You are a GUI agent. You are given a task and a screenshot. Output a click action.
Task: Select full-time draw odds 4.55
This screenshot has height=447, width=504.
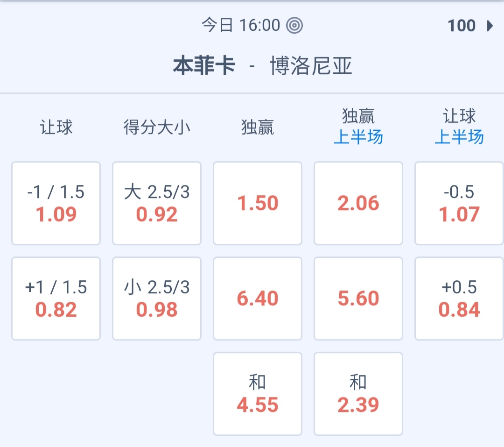pyautogui.click(x=258, y=394)
